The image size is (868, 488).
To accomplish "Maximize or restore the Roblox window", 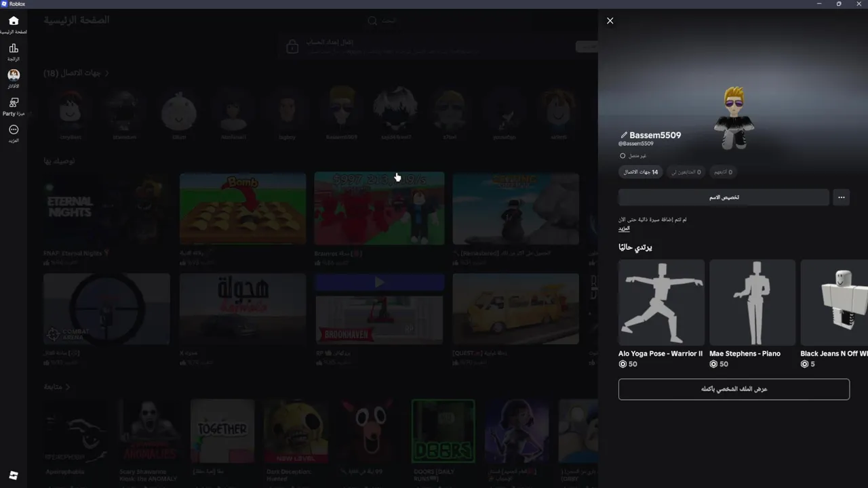I will (x=839, y=3).
